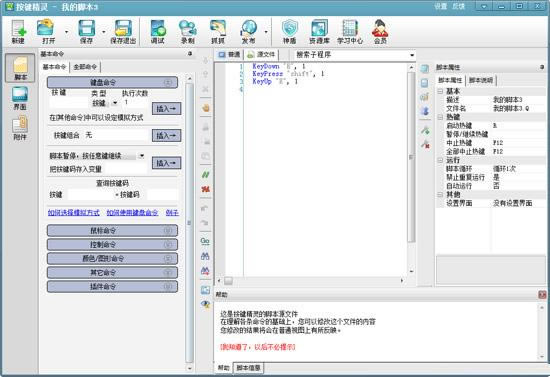This screenshot has width=550, height=377.
Task: Switch to the 源文件 tab
Action: click(x=261, y=54)
